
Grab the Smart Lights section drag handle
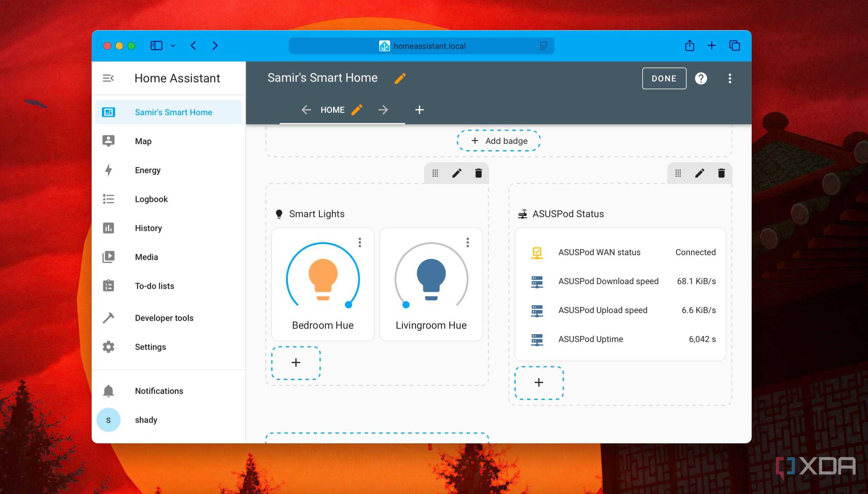[x=435, y=173]
